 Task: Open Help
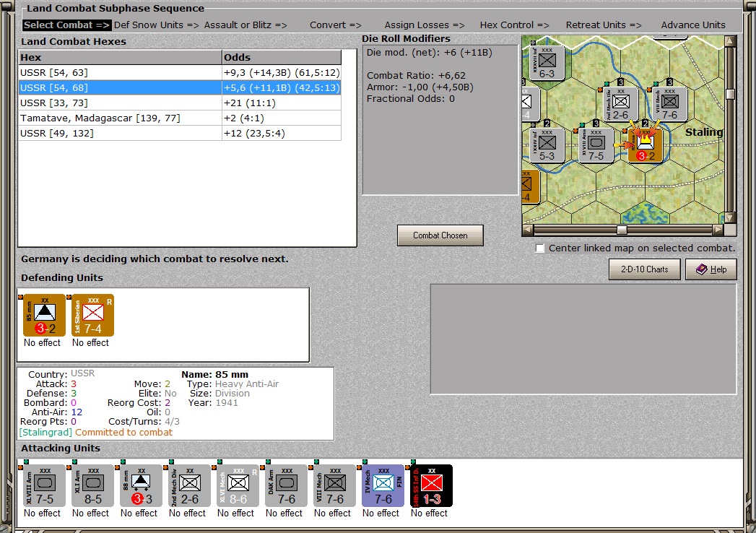tap(711, 269)
